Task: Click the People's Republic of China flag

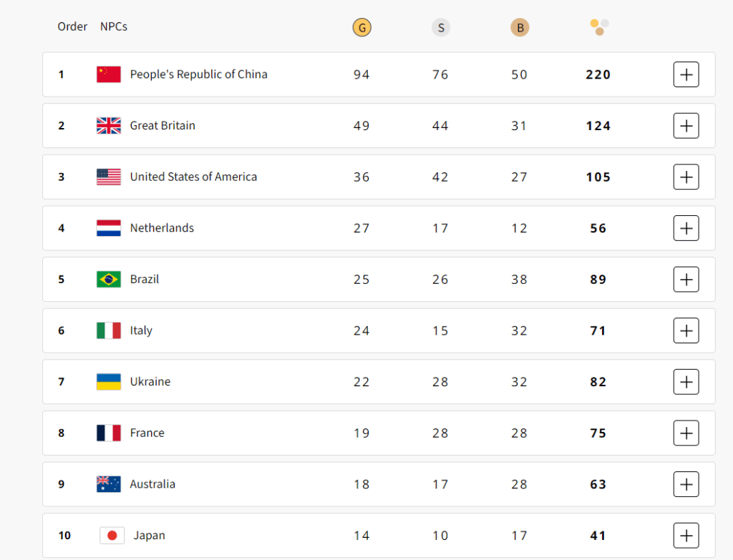Action: (109, 74)
